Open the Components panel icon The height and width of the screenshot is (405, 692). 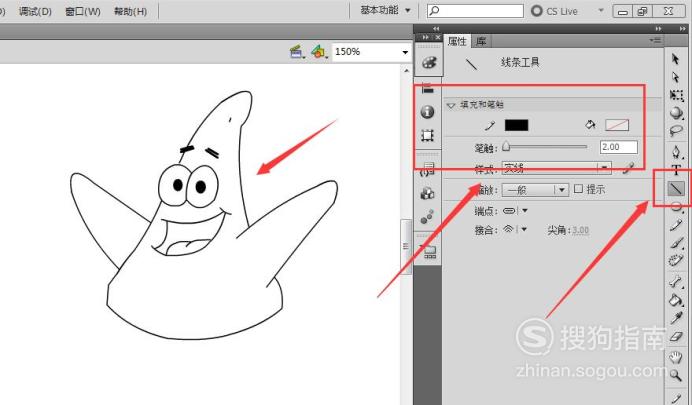[427, 193]
